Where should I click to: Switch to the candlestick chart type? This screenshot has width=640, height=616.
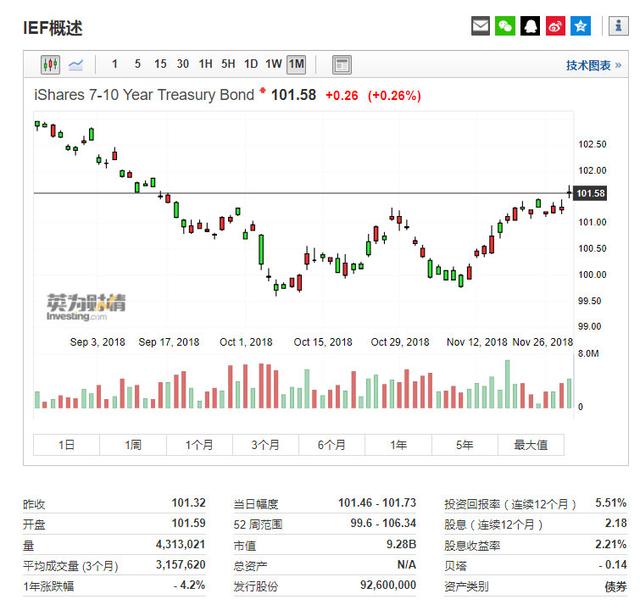tap(50, 64)
